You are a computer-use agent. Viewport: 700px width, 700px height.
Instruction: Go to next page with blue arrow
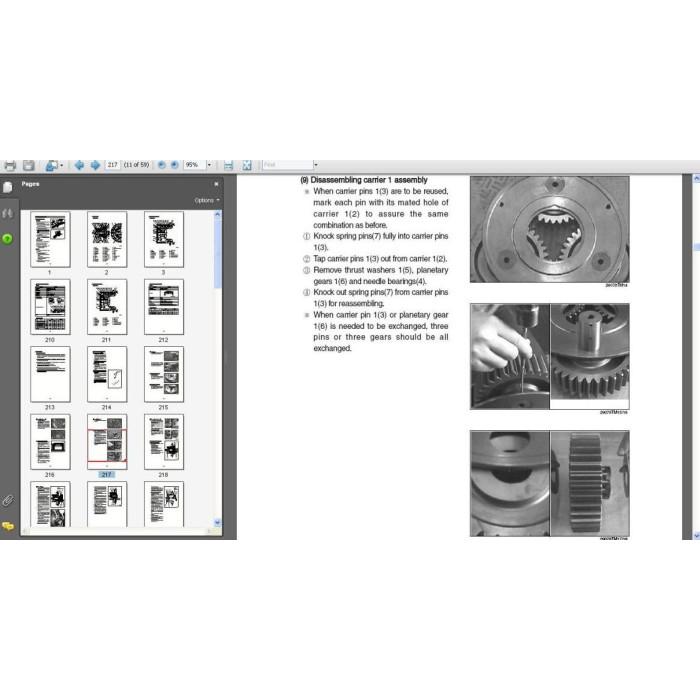click(95, 165)
